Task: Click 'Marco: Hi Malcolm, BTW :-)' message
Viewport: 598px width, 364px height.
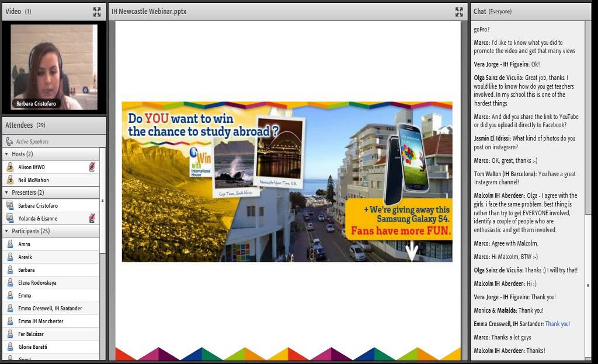Action: [x=506, y=257]
